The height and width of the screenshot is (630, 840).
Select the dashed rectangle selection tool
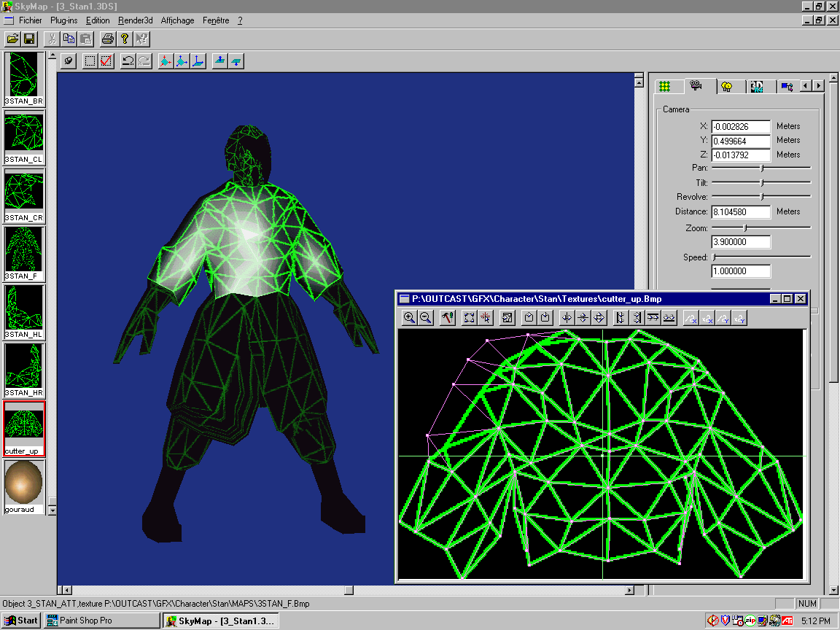[90, 61]
